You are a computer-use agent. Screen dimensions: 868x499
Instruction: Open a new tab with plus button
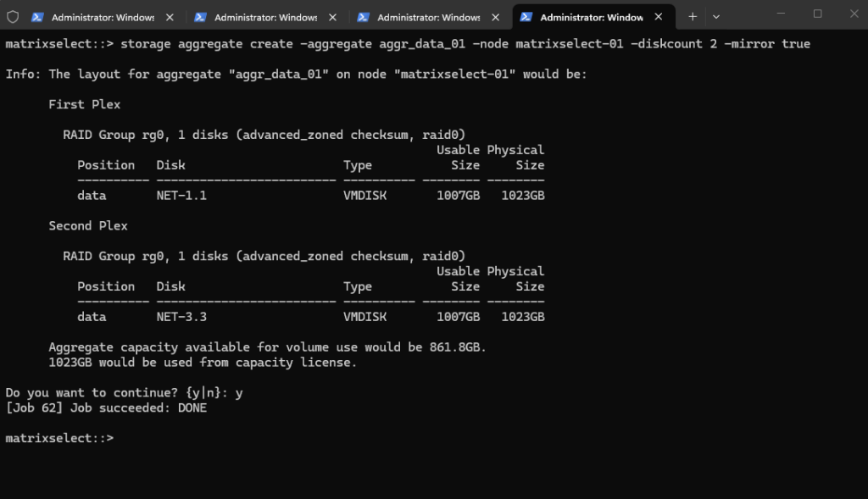coord(693,16)
